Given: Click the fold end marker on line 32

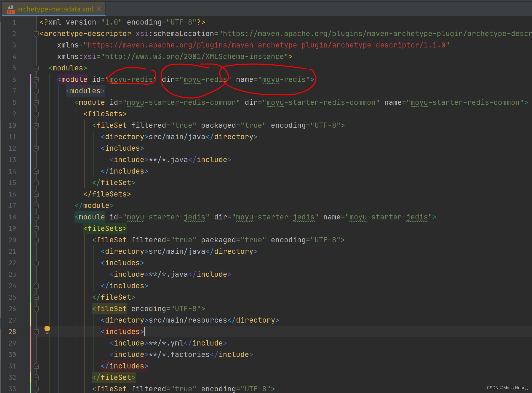Looking at the screenshot, I should pos(36,377).
